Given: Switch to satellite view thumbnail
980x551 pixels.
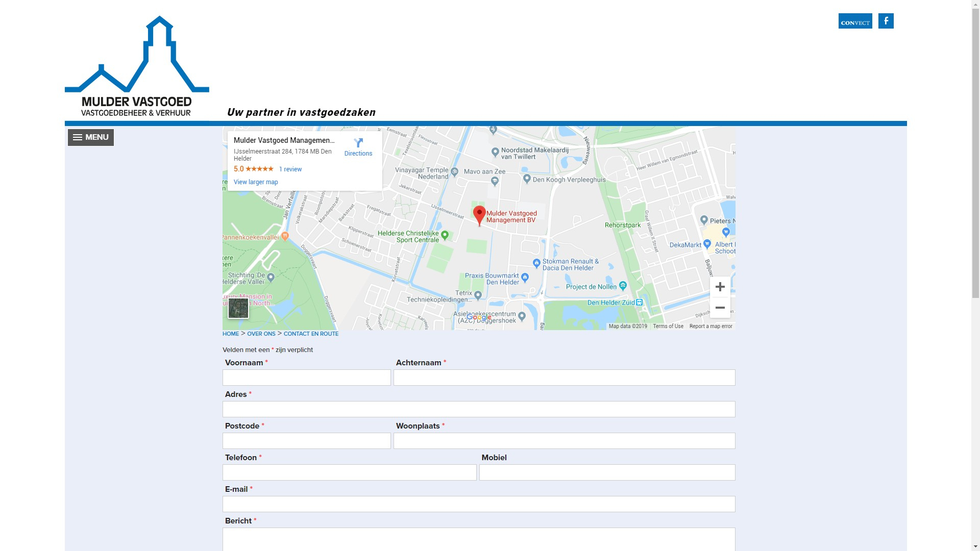Looking at the screenshot, I should 238,308.
